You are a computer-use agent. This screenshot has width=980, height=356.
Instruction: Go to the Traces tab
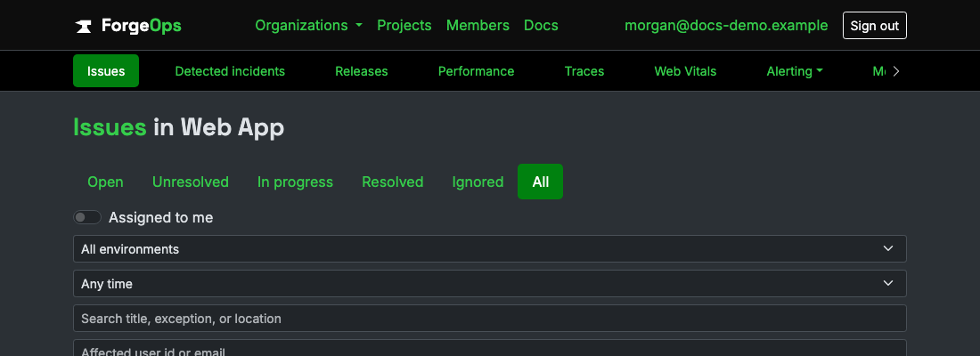pyautogui.click(x=584, y=71)
